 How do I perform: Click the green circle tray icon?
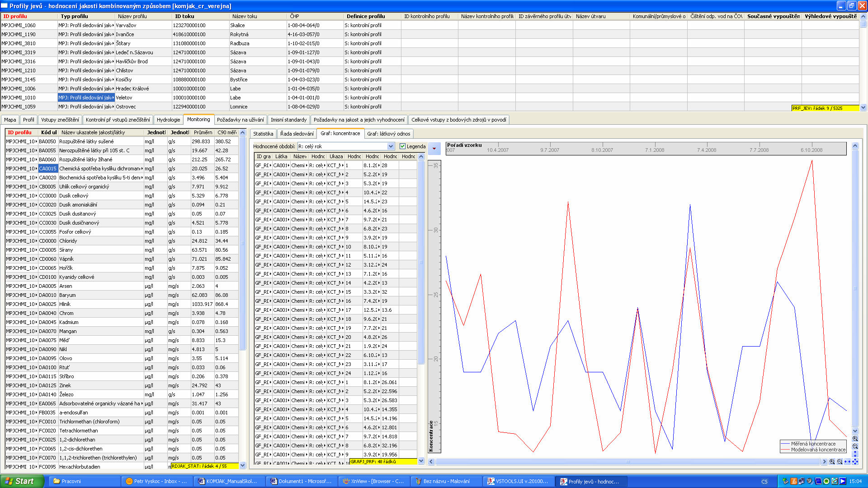826,481
